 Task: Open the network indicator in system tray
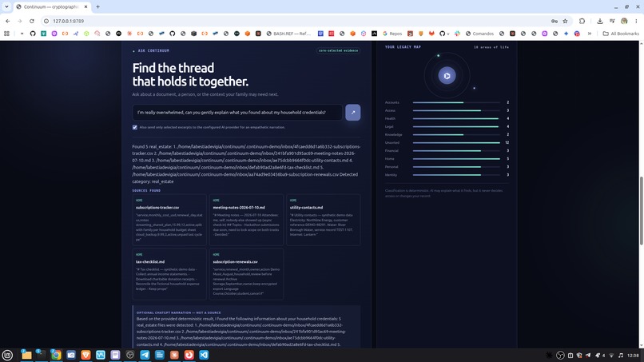(x=611, y=356)
